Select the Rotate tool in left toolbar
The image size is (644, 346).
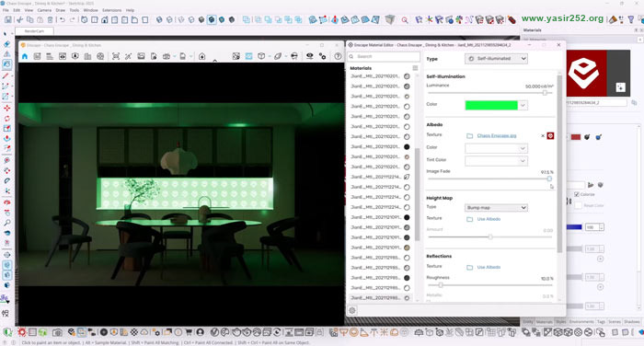(x=7, y=119)
